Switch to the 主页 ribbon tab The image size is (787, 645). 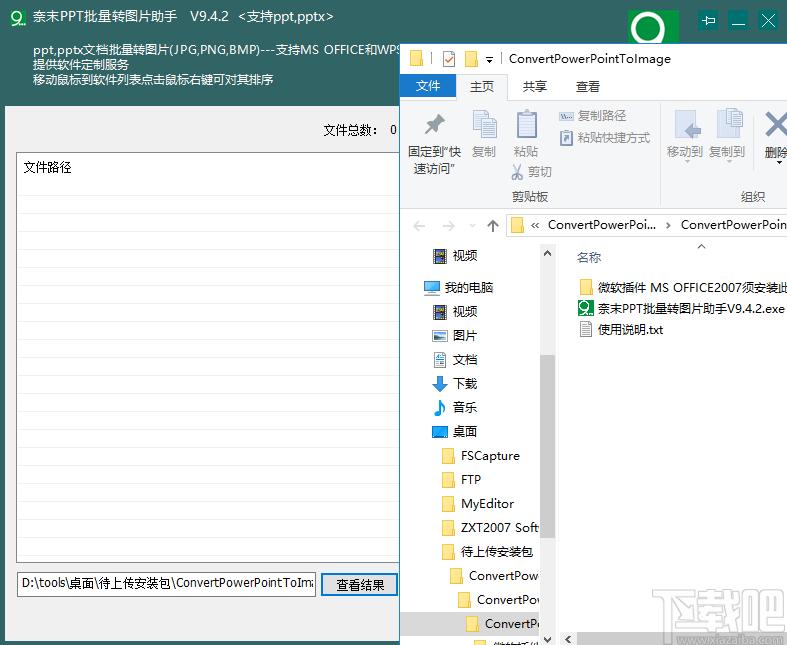pos(482,86)
